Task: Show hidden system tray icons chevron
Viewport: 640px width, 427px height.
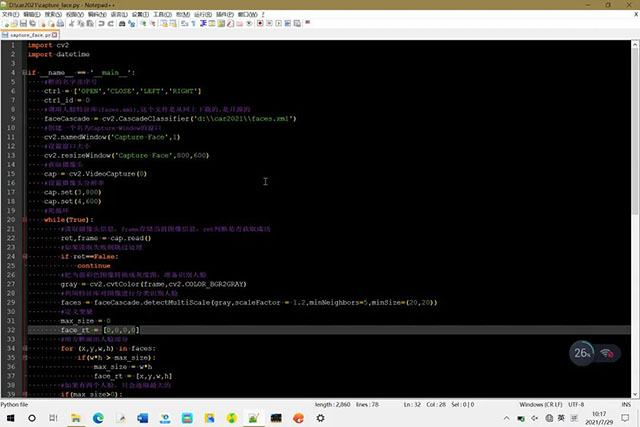Action: pos(507,418)
